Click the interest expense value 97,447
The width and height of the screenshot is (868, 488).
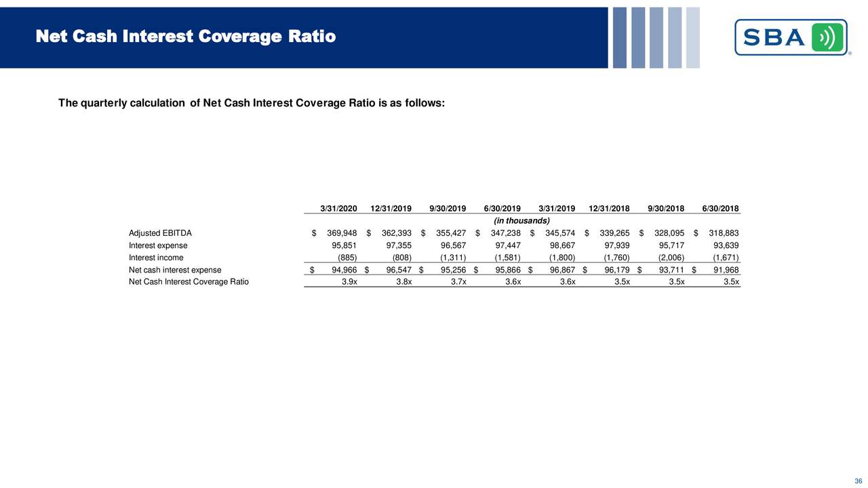[508, 245]
